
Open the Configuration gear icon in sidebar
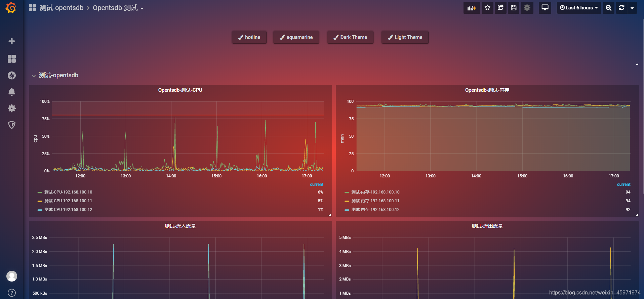(x=12, y=108)
